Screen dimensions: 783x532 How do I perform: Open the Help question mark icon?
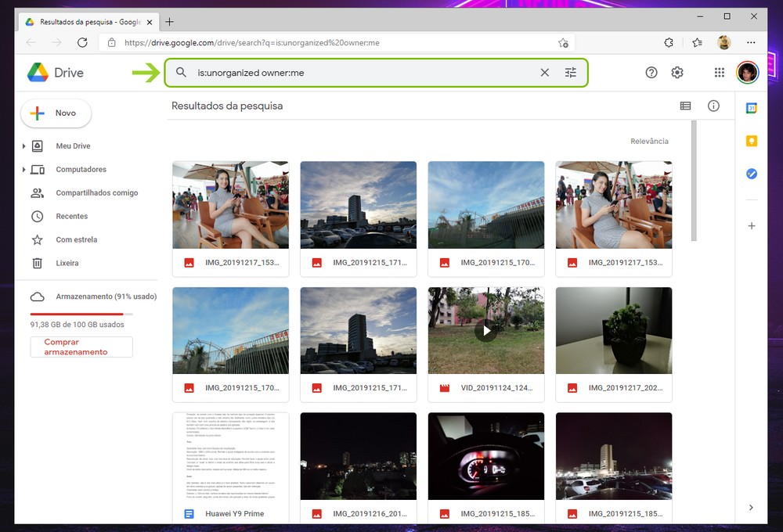[651, 73]
